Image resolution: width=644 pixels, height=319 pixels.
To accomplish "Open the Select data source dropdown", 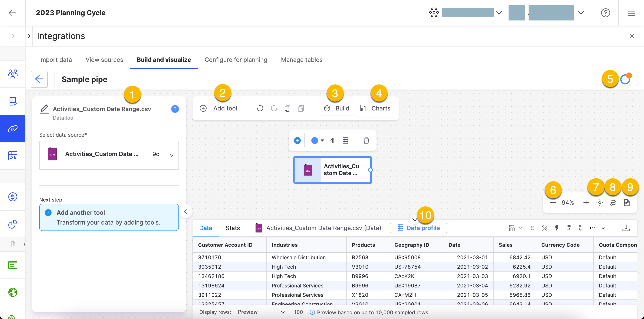I will coord(109,155).
